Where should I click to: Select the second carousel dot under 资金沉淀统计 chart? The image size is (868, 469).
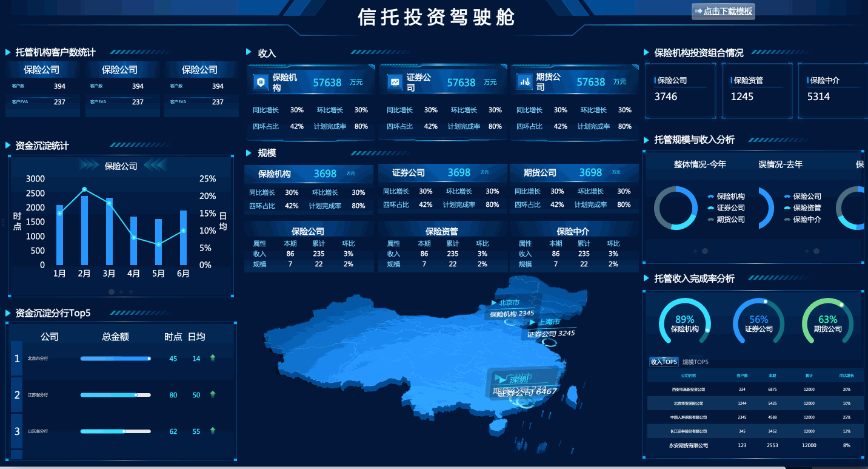(x=121, y=292)
